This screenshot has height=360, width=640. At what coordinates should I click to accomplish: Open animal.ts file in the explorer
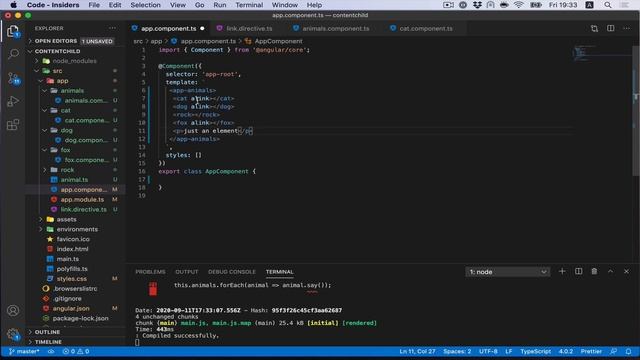coord(74,180)
